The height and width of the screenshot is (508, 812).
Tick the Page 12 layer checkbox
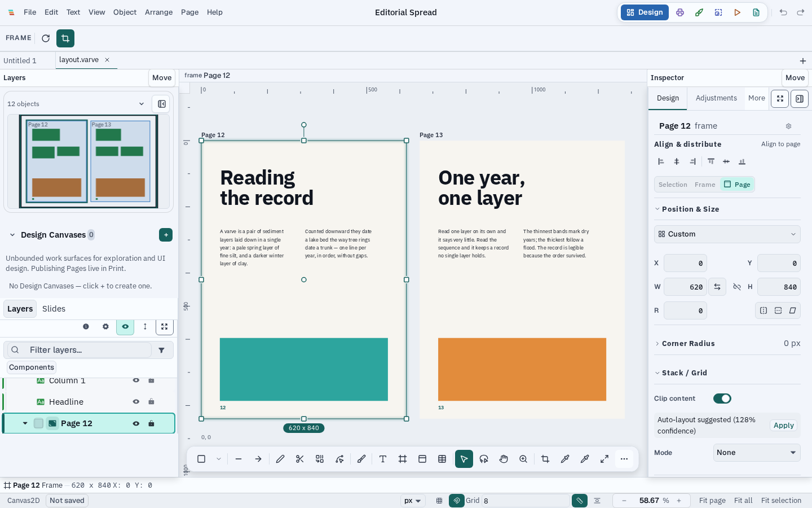[x=38, y=423]
